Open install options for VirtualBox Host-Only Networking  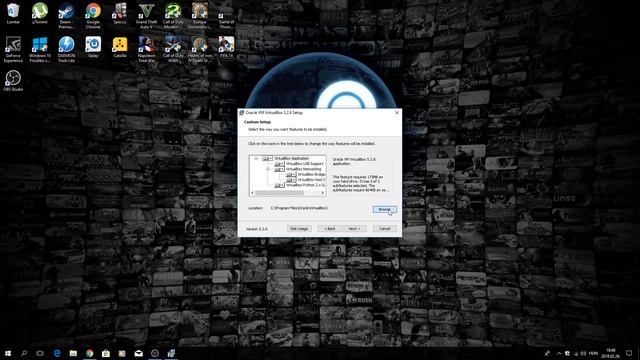tap(291, 180)
